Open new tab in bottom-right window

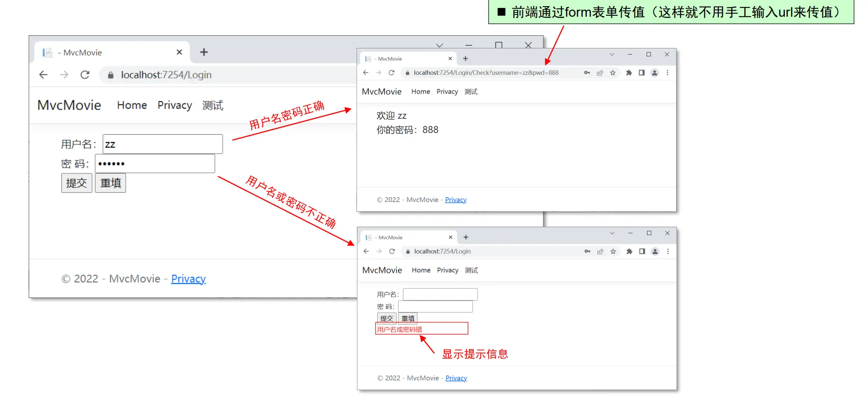coord(466,237)
